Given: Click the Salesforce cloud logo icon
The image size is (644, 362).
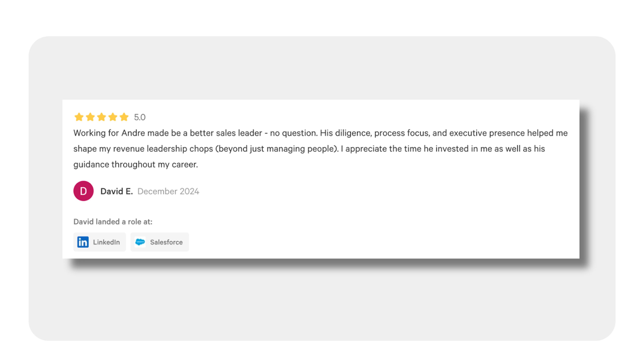Looking at the screenshot, I should tap(140, 242).
